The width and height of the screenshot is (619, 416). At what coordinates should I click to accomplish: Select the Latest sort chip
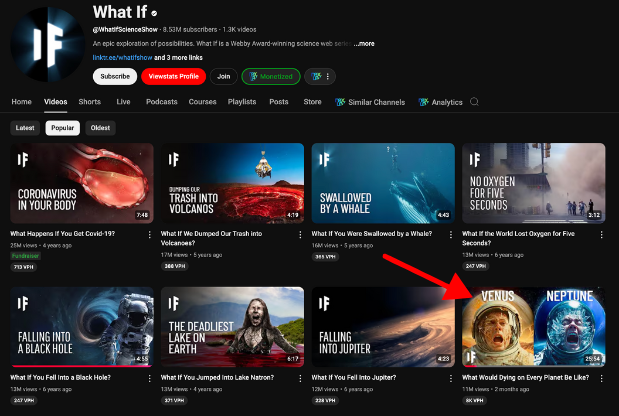tap(25, 128)
